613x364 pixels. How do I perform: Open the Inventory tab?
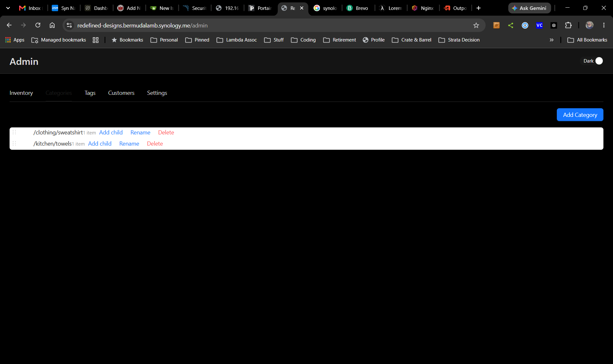pos(21,93)
